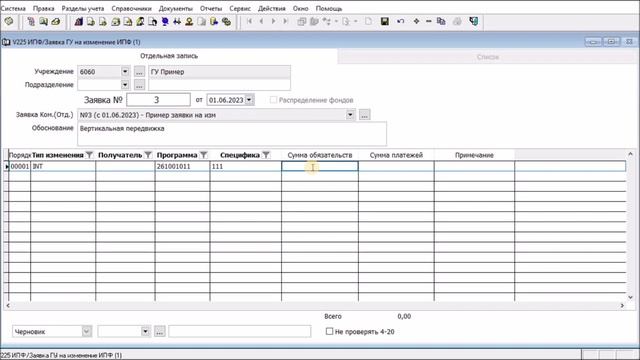Go to next record arrow in toolbar
640x360 pixels.
point(273,21)
